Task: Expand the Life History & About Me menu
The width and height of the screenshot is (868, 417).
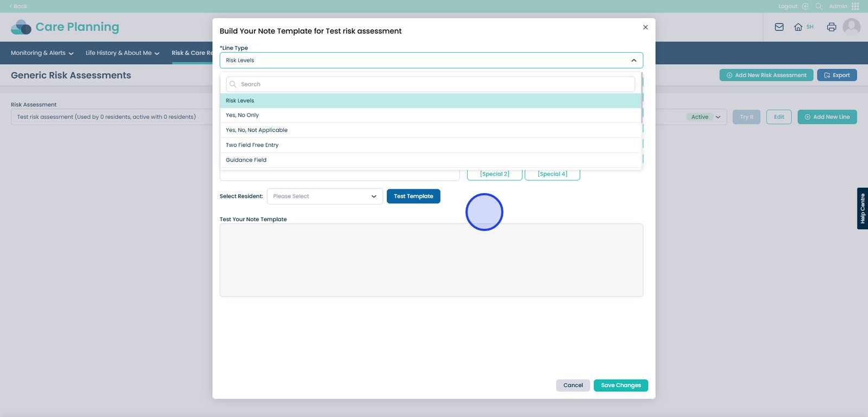Action: pyautogui.click(x=123, y=53)
